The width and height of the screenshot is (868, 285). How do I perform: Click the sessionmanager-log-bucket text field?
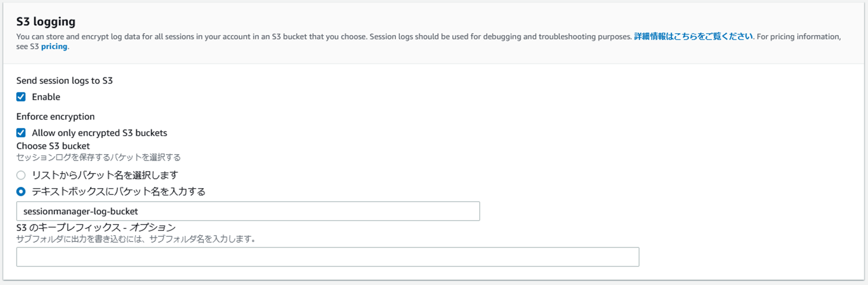point(248,211)
